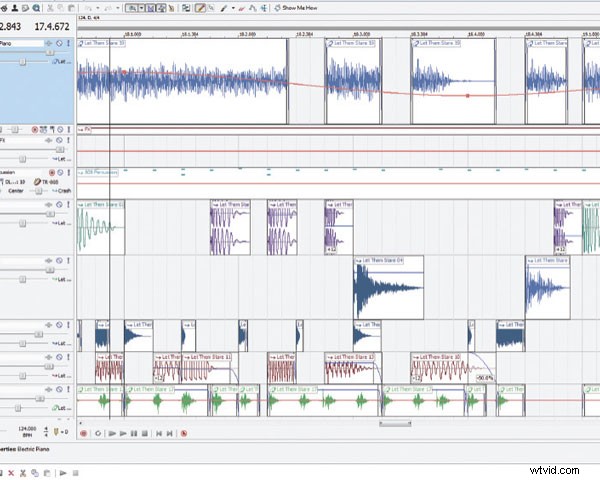Click Play From Start in the transport bar

pyautogui.click(x=112, y=434)
